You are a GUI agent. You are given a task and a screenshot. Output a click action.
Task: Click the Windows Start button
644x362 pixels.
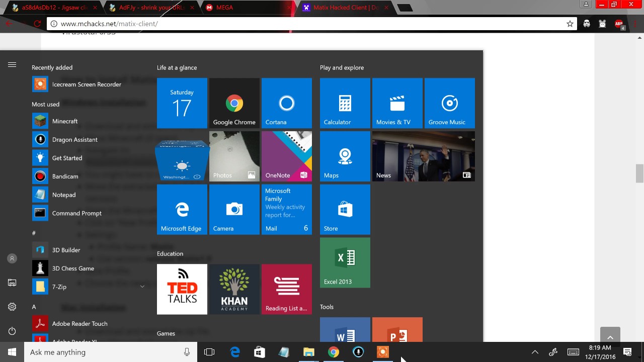pos(12,352)
